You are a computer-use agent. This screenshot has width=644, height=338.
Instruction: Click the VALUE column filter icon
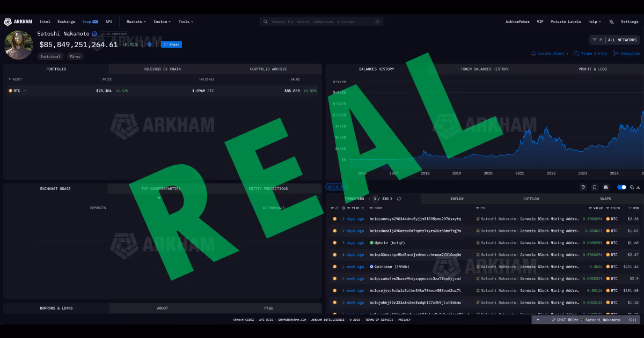pos(590,208)
